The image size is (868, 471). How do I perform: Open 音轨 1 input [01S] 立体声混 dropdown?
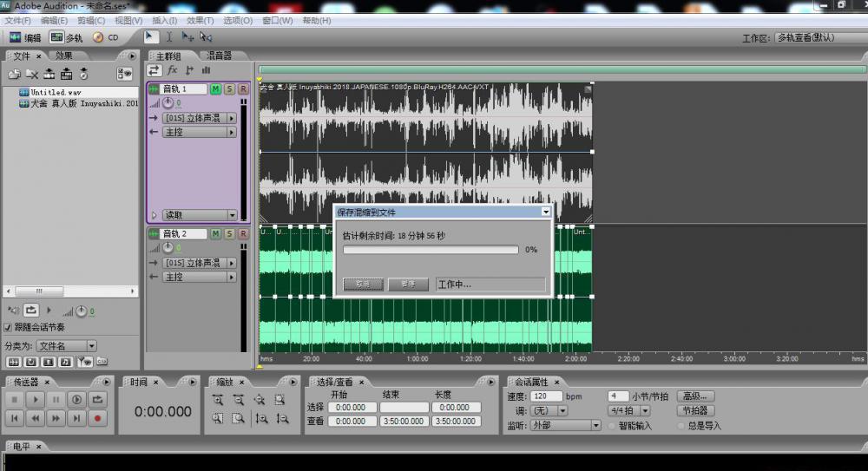(x=200, y=119)
